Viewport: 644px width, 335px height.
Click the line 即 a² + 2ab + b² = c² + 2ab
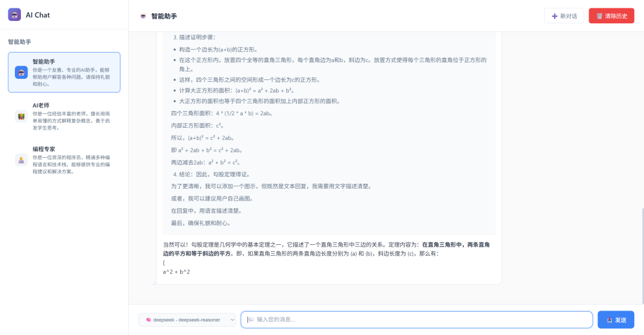(x=206, y=150)
